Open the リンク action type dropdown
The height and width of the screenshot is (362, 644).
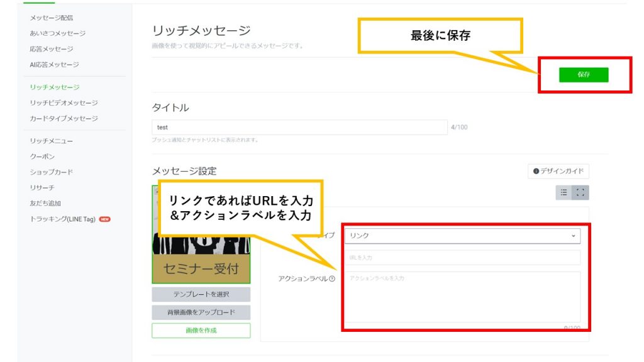pos(462,236)
